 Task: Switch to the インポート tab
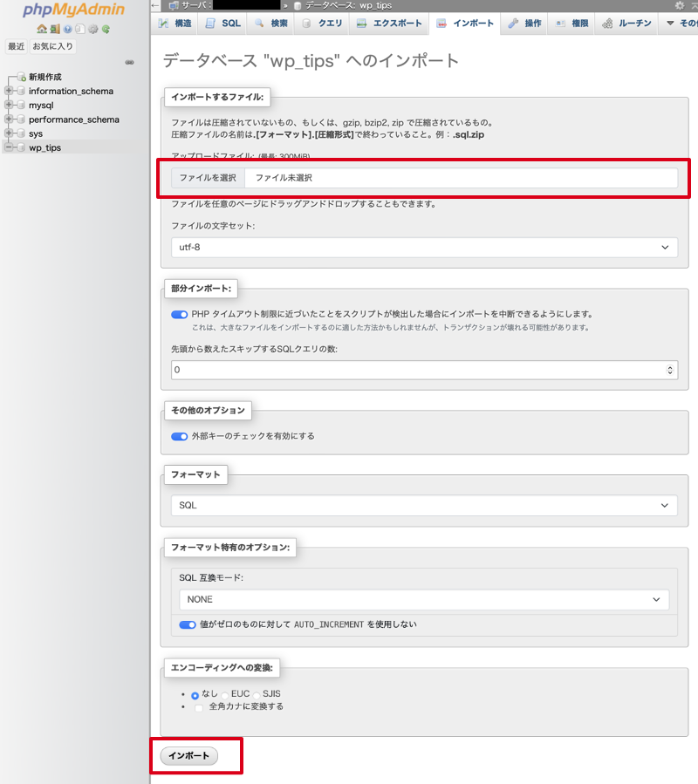pos(465,24)
